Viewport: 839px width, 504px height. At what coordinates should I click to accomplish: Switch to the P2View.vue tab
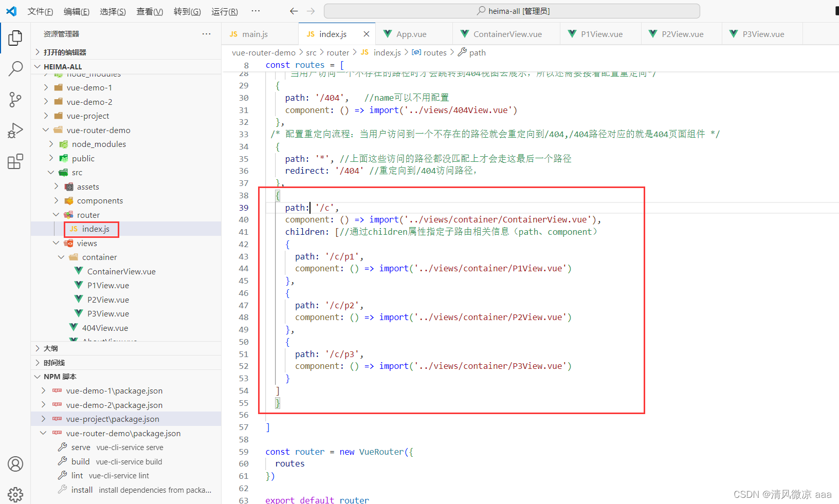(682, 34)
